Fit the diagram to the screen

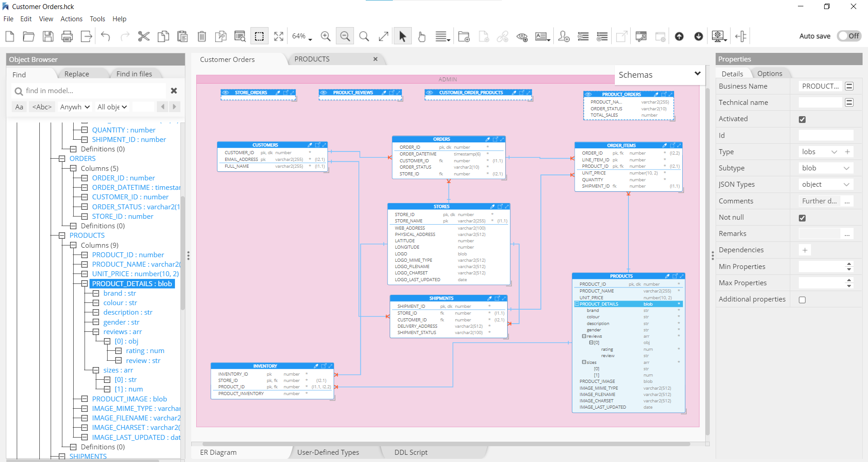(x=279, y=36)
